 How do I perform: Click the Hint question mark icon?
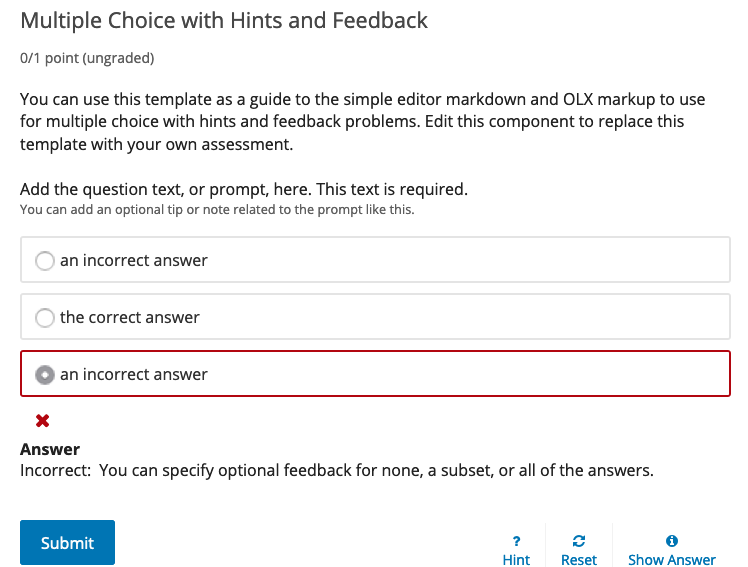point(516,541)
